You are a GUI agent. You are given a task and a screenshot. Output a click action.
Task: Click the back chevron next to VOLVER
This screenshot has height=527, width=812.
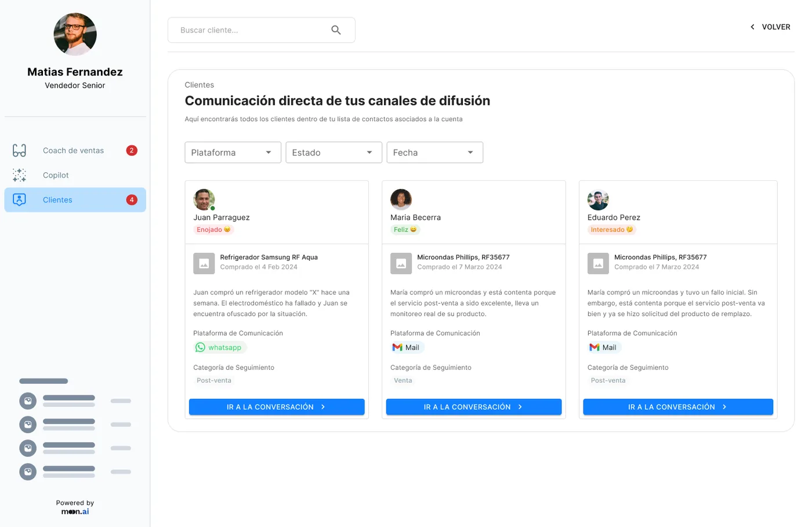[x=752, y=27]
